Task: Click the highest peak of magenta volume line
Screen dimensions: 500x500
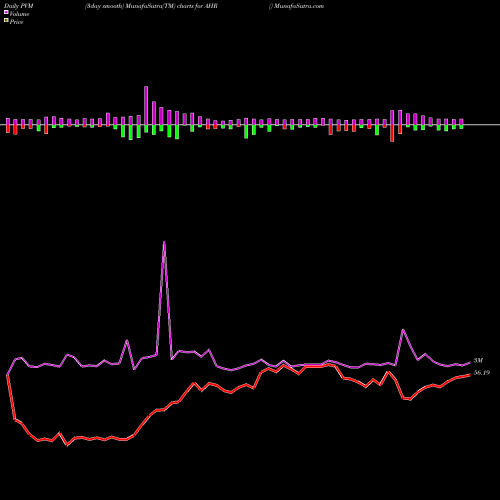Action: (164, 242)
